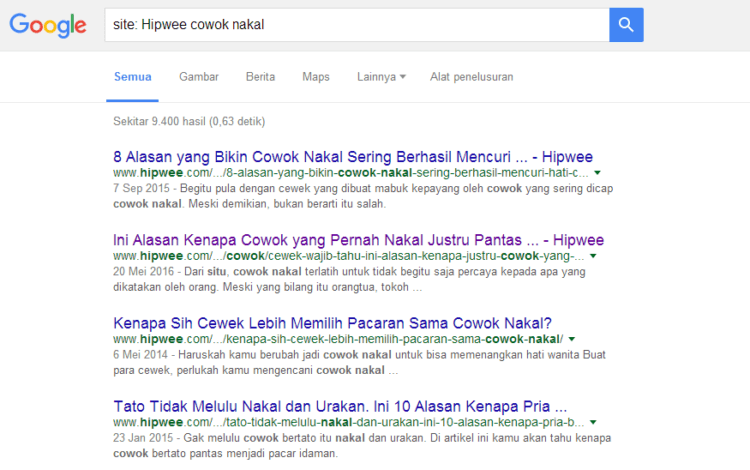
Task: Expand the arrow beside the cewek-wajib-tahu URL
Action: click(x=593, y=256)
